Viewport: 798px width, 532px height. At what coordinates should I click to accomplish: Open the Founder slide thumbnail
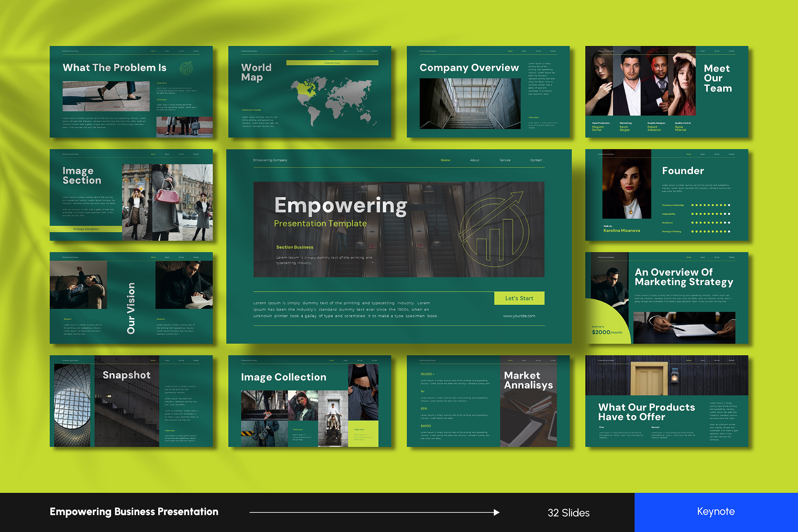(666, 195)
